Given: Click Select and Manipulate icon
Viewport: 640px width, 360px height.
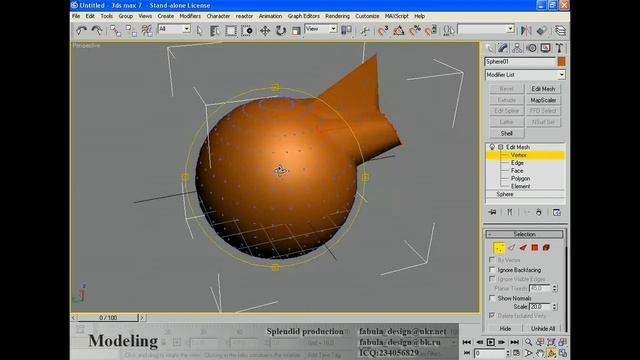Looking at the screenshot, I should click(365, 31).
